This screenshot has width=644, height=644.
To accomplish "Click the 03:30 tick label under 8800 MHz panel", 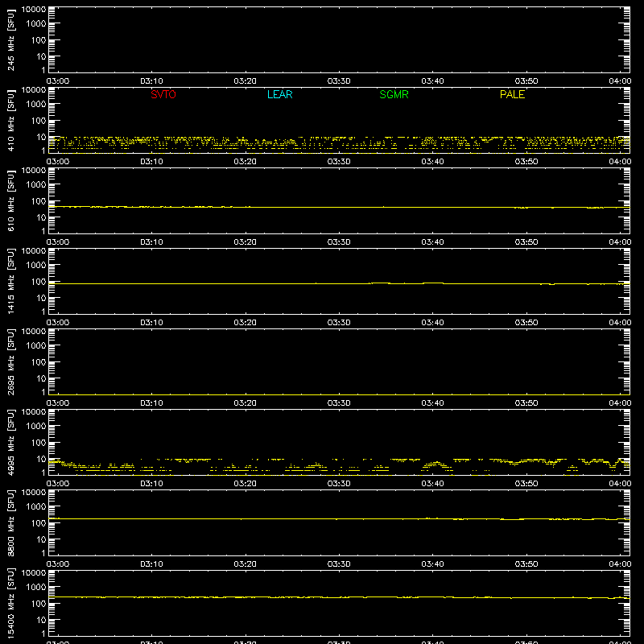I will pos(339,564).
